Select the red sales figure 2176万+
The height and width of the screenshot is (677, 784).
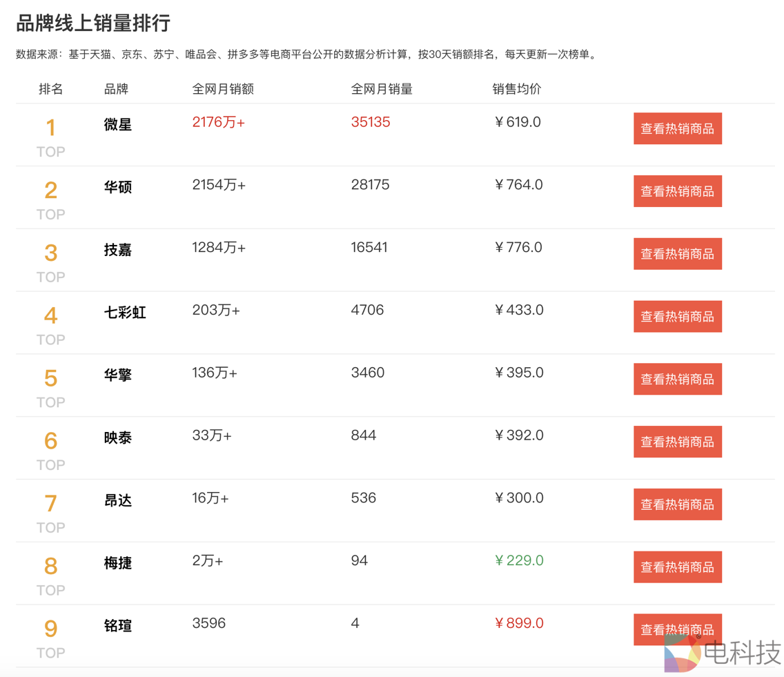[218, 121]
